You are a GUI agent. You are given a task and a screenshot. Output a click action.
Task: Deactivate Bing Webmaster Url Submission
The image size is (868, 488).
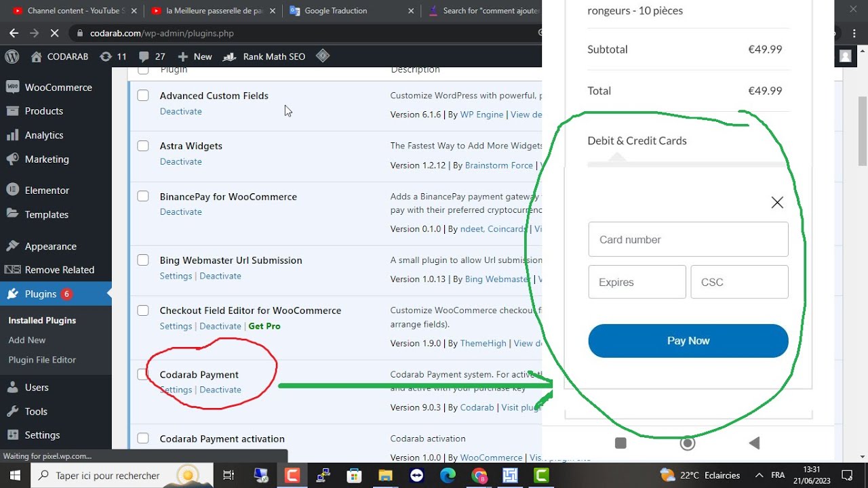click(x=220, y=276)
